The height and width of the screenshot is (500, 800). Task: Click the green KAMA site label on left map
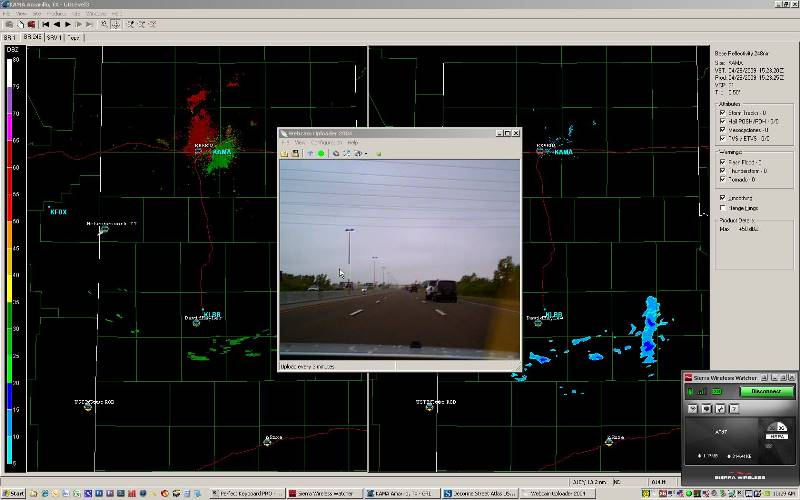(x=222, y=152)
